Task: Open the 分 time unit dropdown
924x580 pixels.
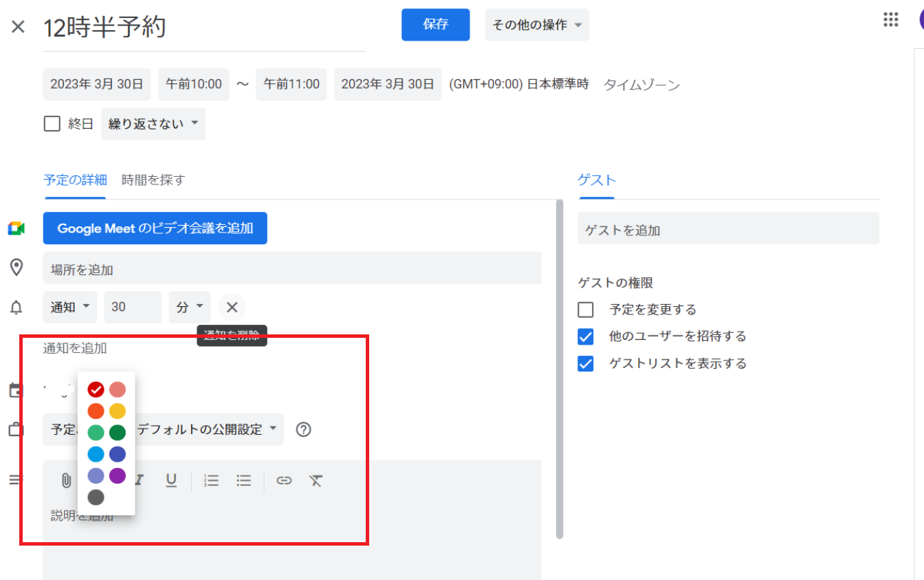Action: 189,307
